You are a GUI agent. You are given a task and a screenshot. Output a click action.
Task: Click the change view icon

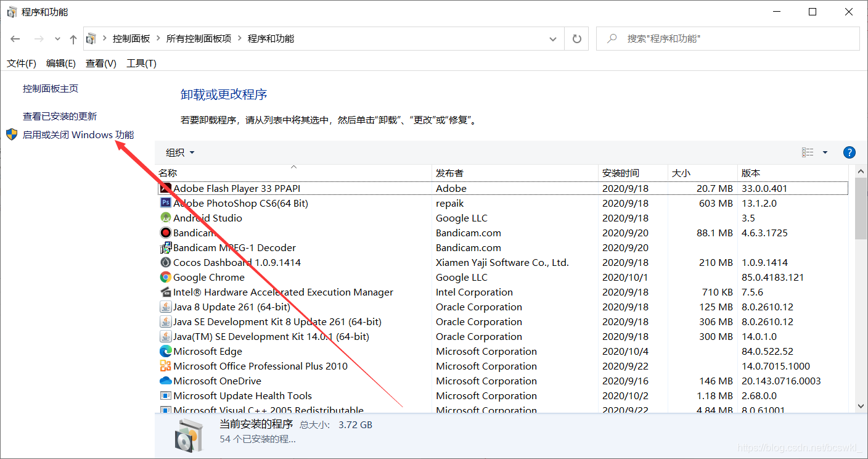pyautogui.click(x=808, y=152)
